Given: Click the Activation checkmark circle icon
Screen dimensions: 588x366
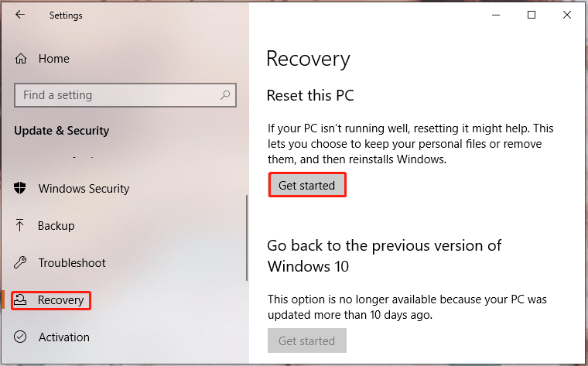Looking at the screenshot, I should tap(20, 337).
